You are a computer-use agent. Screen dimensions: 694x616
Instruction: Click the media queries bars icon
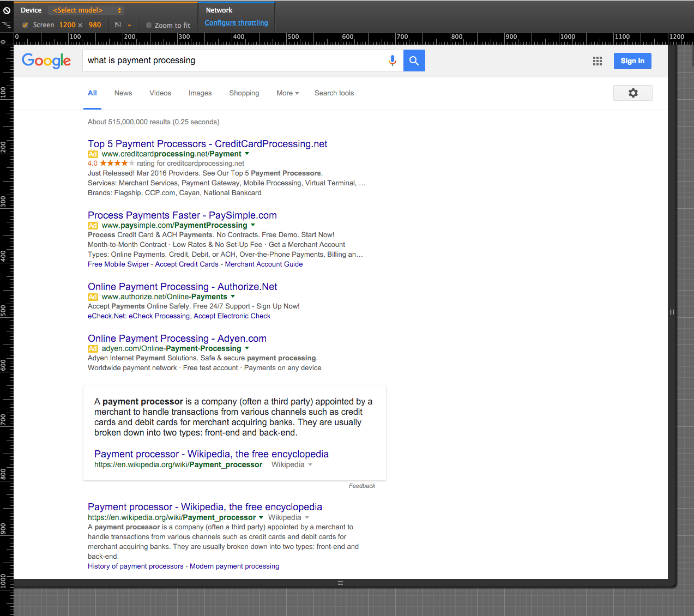pyautogui.click(x=7, y=25)
